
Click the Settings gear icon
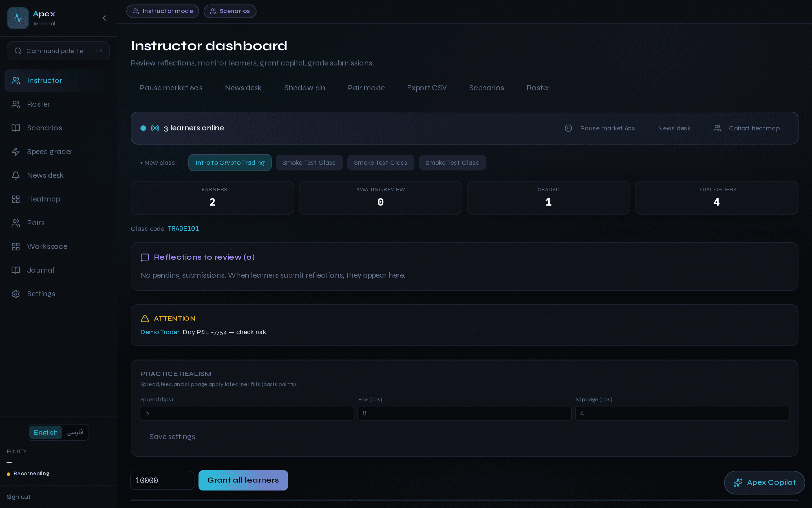click(x=16, y=294)
